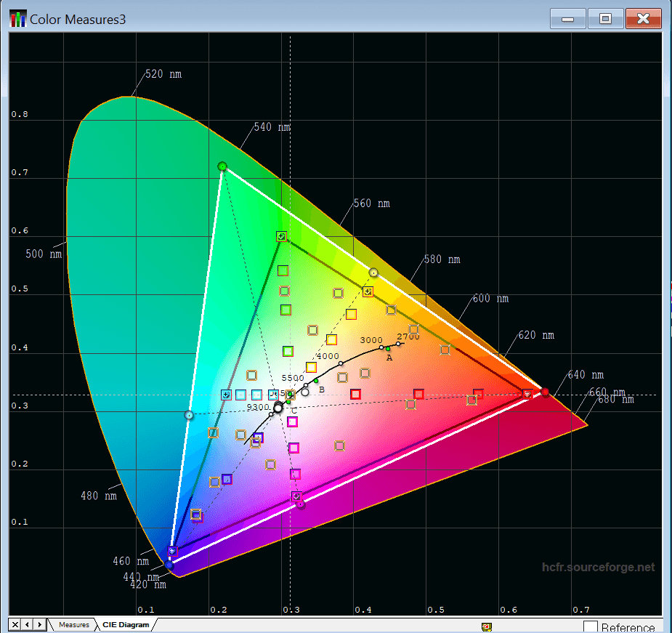Select the red primary reference point near 640 nm
This screenshot has width=672, height=633.
coord(545,392)
